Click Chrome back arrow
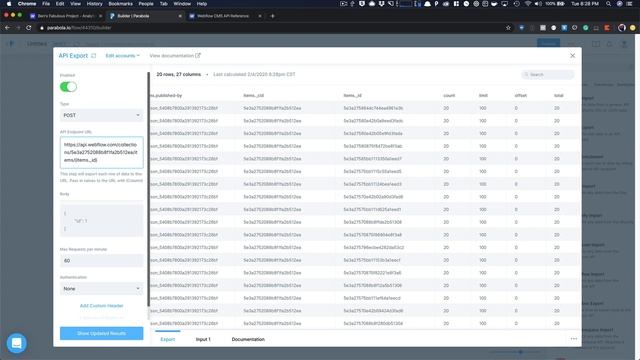 (x=7, y=28)
